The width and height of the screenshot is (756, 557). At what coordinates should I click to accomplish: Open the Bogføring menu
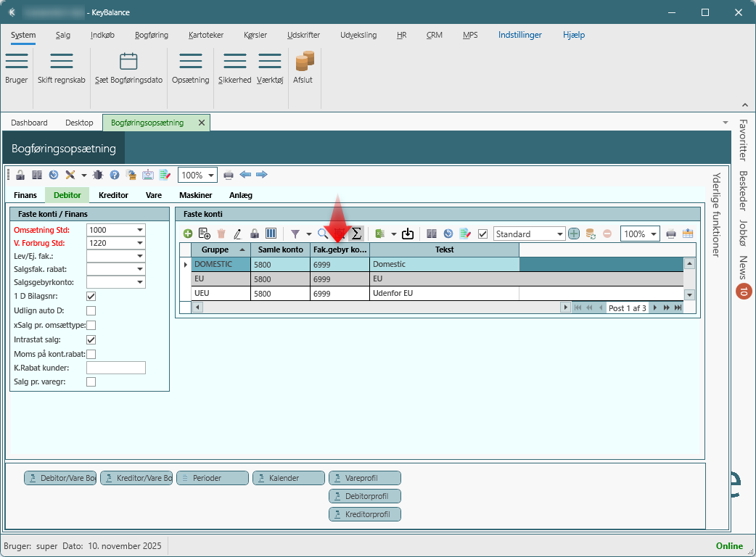click(x=151, y=35)
